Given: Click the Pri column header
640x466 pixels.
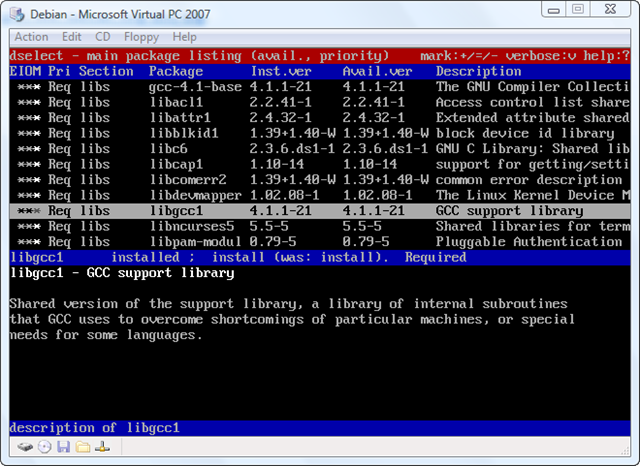Looking at the screenshot, I should pos(59,71).
